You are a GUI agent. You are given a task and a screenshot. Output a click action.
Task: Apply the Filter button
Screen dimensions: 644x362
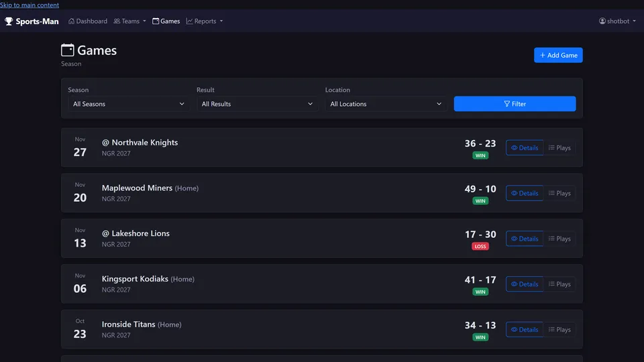515,104
